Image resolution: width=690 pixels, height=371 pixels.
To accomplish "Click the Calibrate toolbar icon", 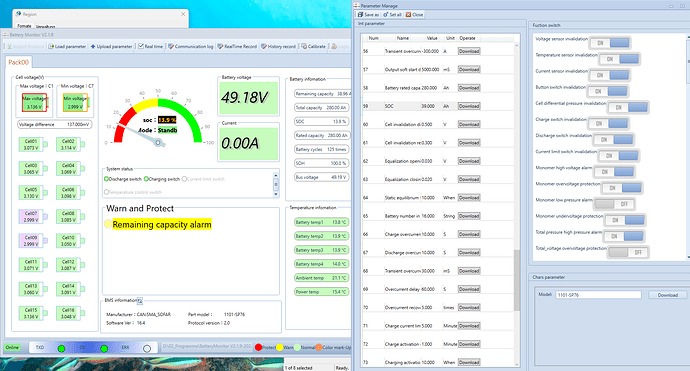I will pyautogui.click(x=304, y=46).
